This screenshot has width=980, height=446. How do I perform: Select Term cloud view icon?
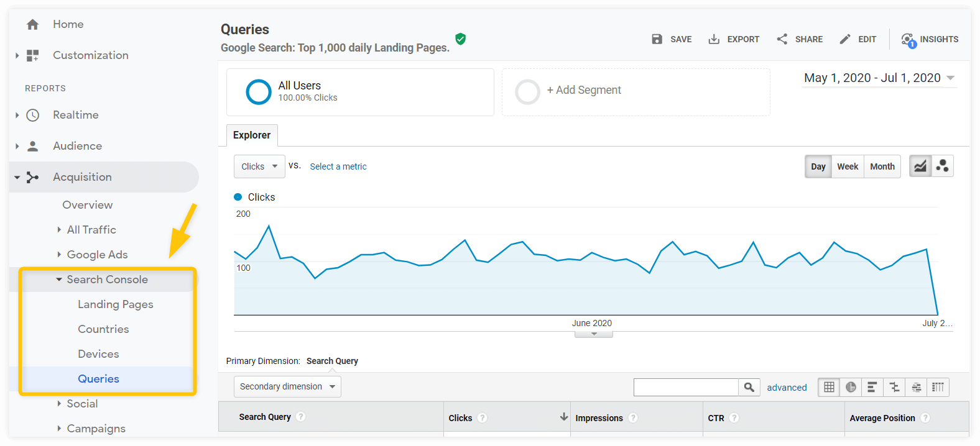[x=916, y=387]
